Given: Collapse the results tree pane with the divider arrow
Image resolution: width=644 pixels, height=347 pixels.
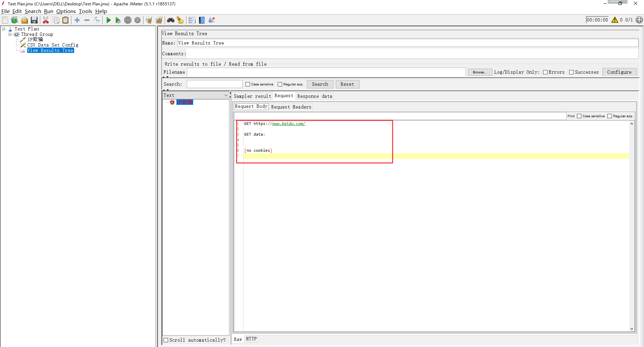Looking at the screenshot, I should pyautogui.click(x=230, y=93).
